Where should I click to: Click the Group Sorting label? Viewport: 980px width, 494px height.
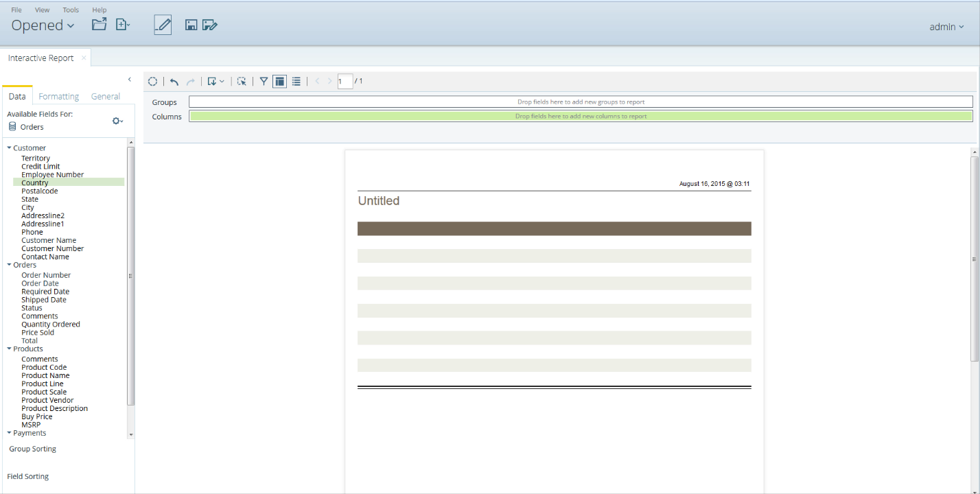[33, 449]
